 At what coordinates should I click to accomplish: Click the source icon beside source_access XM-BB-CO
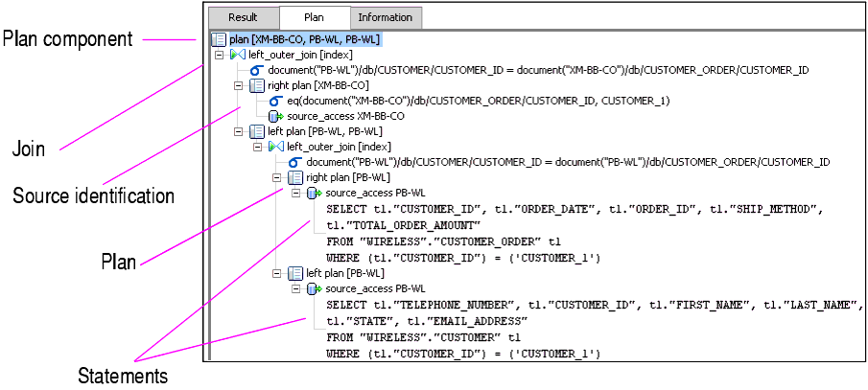pos(276,116)
